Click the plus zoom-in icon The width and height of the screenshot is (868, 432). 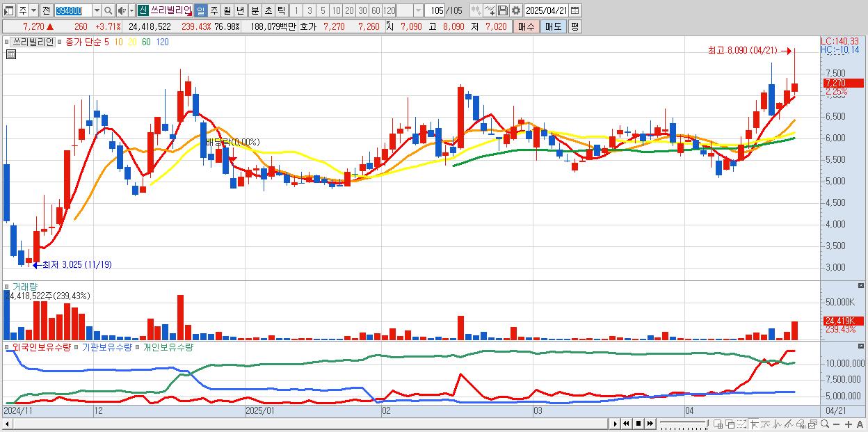point(849,424)
